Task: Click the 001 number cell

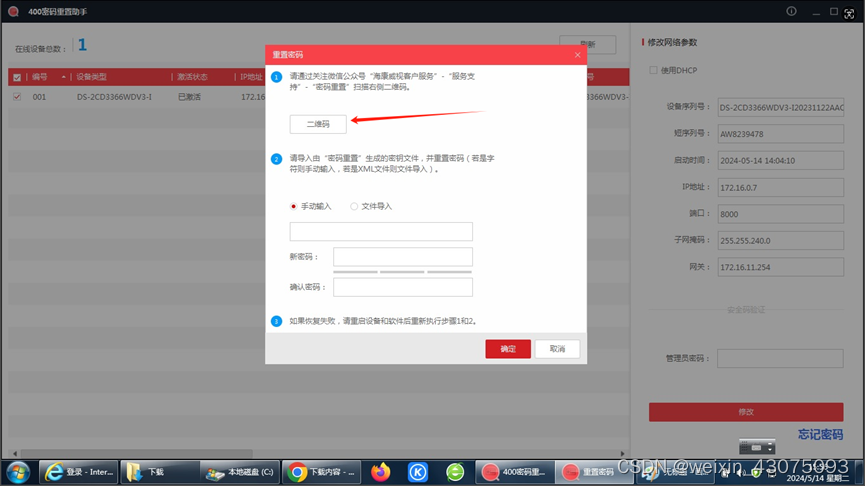Action: 39,97
